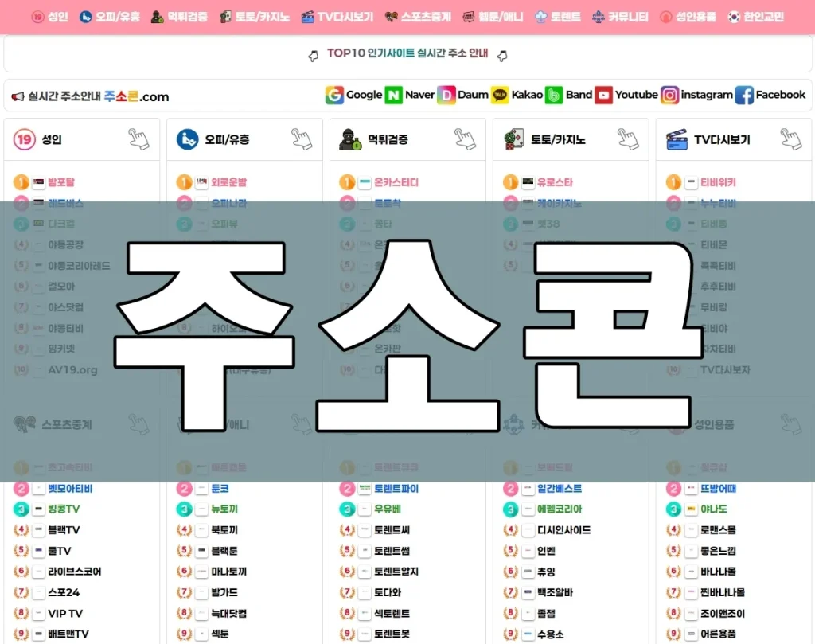The height and width of the screenshot is (644, 815).
Task: Click the hand cursor icon on the 성인 panel
Action: [140, 139]
